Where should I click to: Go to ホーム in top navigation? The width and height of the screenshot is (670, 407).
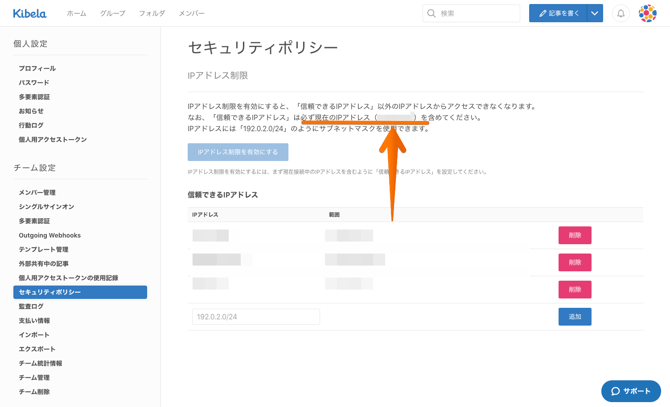coord(76,14)
